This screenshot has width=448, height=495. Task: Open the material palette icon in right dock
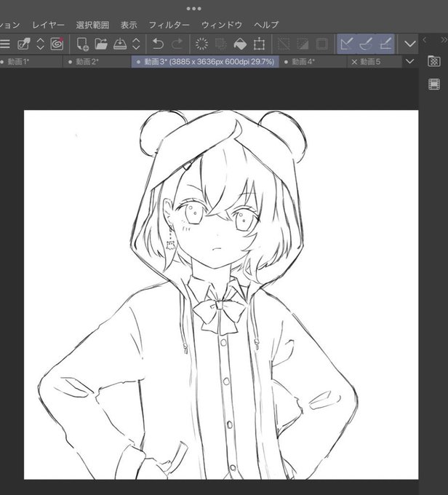pyautogui.click(x=434, y=61)
